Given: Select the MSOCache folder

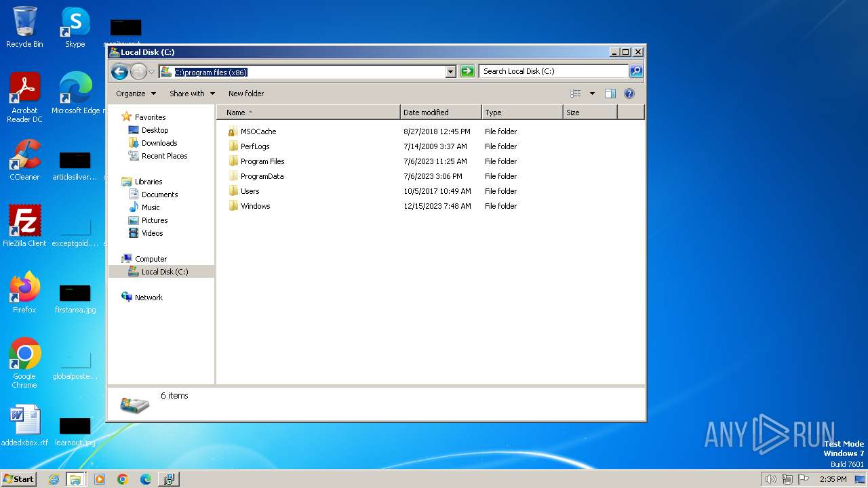Looking at the screenshot, I should pyautogui.click(x=258, y=131).
